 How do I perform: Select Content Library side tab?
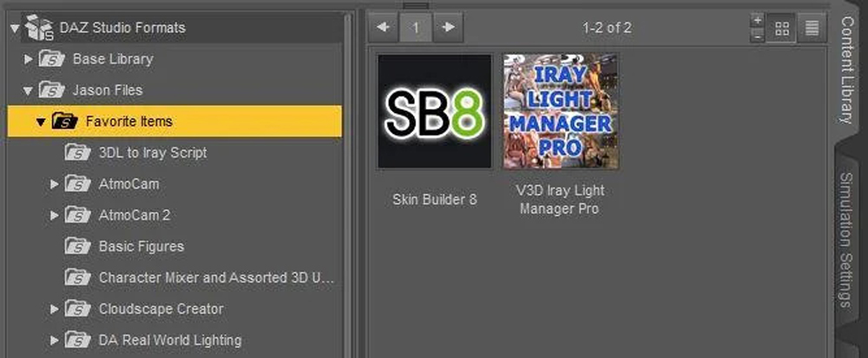tap(847, 70)
